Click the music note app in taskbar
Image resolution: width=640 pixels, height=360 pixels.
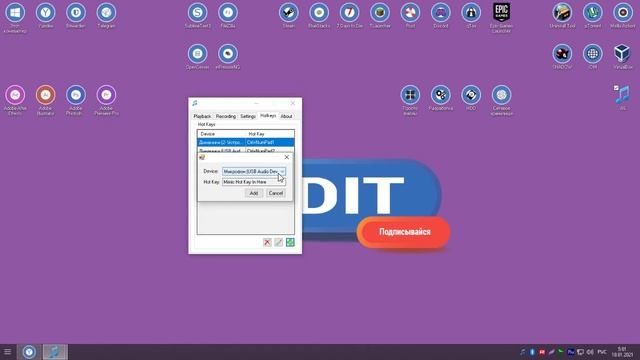click(55, 352)
